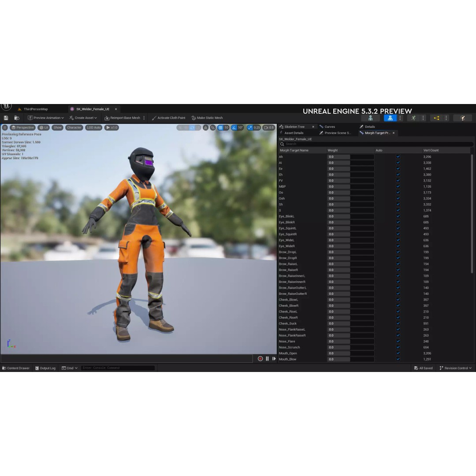Close the Morph Target Previewer tab
This screenshot has height=476, width=476.
click(394, 133)
